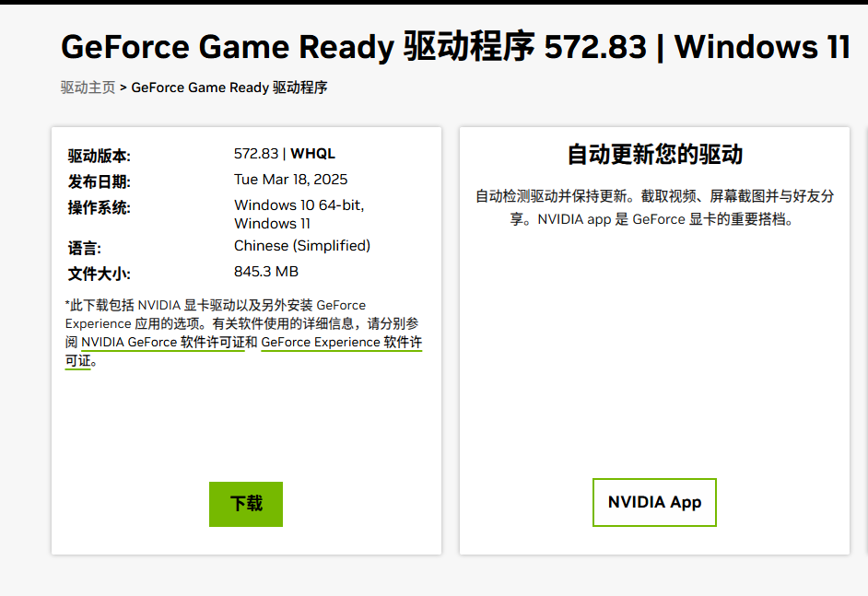The height and width of the screenshot is (596, 868).
Task: Open GeForce Experience 软件许可证 link
Action: point(342,343)
